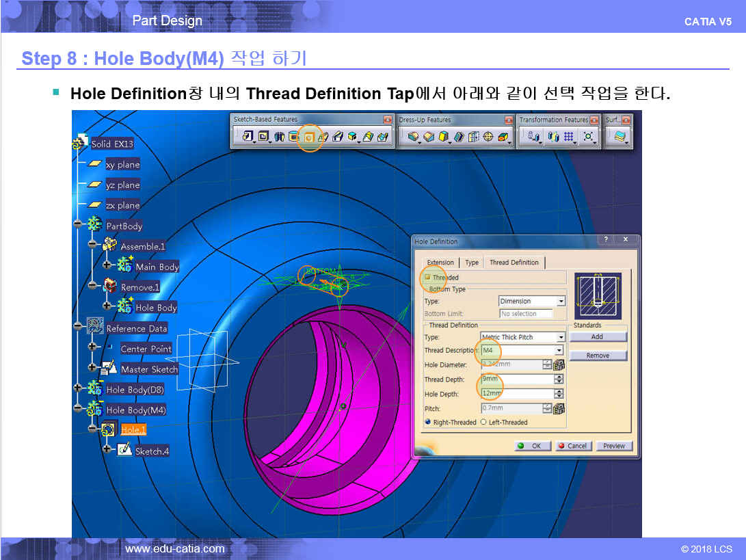Select the Edge Fillet tool icon

pyautogui.click(x=413, y=137)
